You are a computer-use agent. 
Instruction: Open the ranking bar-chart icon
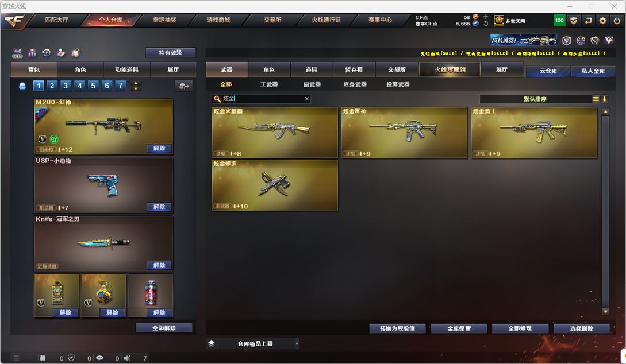point(32,53)
